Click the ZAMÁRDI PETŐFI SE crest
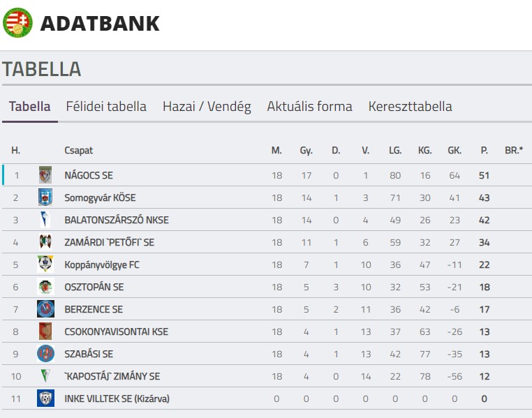Screen dimensions: 532x418 (45, 242)
